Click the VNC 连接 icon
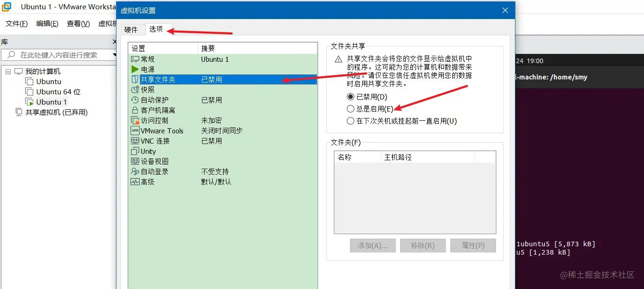The height and width of the screenshot is (289, 644). (135, 141)
